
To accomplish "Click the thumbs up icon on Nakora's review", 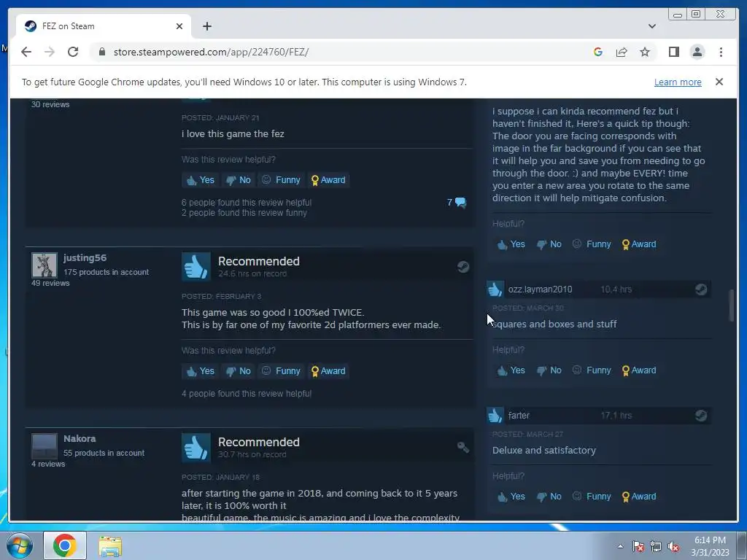I will [x=196, y=448].
